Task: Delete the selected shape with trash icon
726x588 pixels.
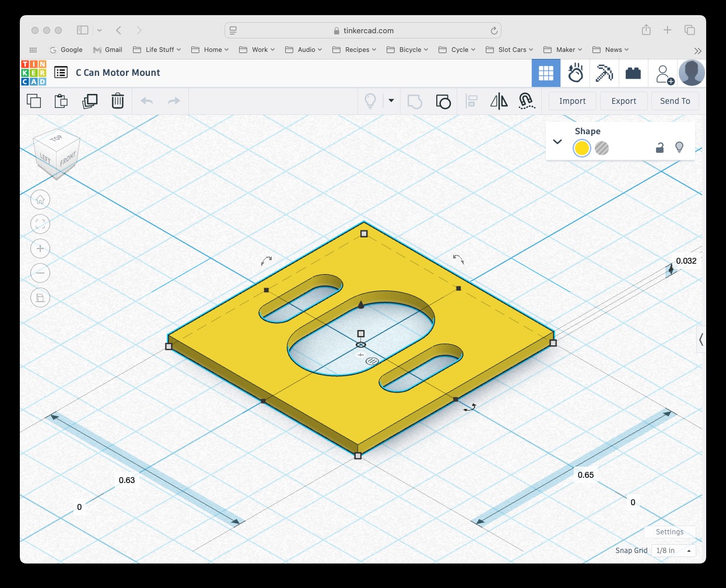Action: 118,101
